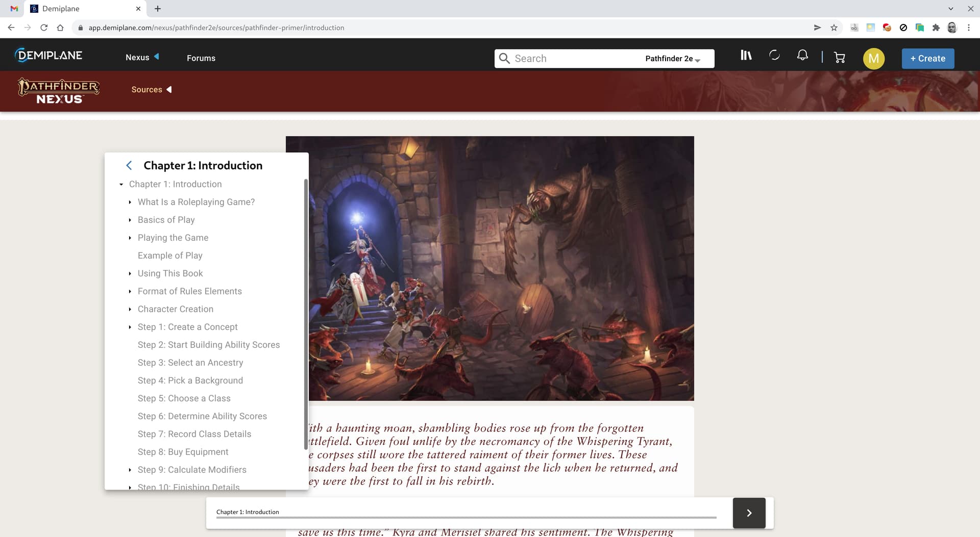Click the reading progress bar

tap(466, 518)
